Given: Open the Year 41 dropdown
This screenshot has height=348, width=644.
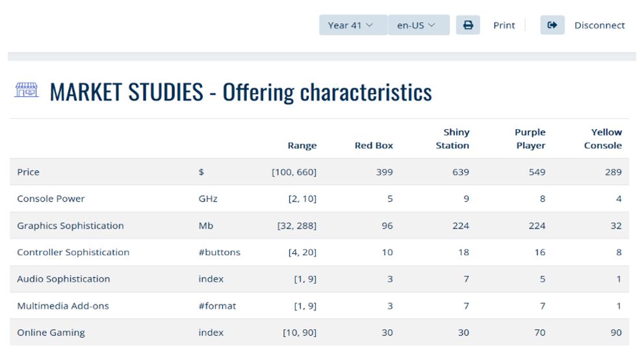Looking at the screenshot, I should (x=353, y=25).
